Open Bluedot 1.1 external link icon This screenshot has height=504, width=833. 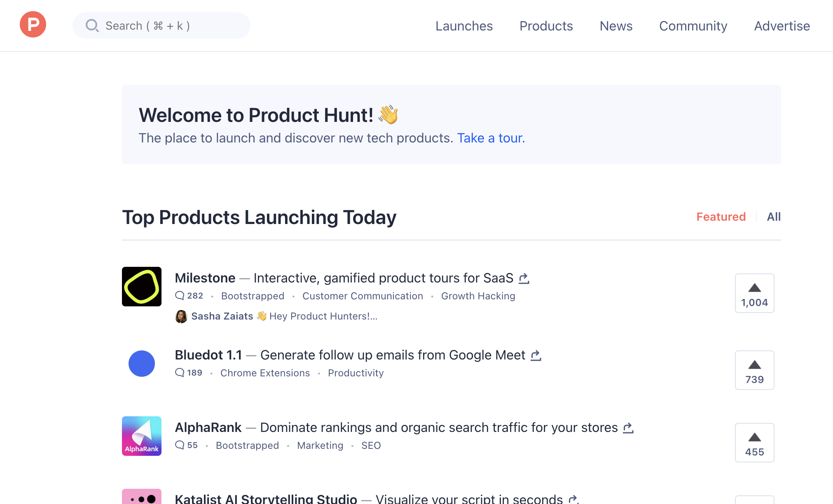click(x=536, y=355)
